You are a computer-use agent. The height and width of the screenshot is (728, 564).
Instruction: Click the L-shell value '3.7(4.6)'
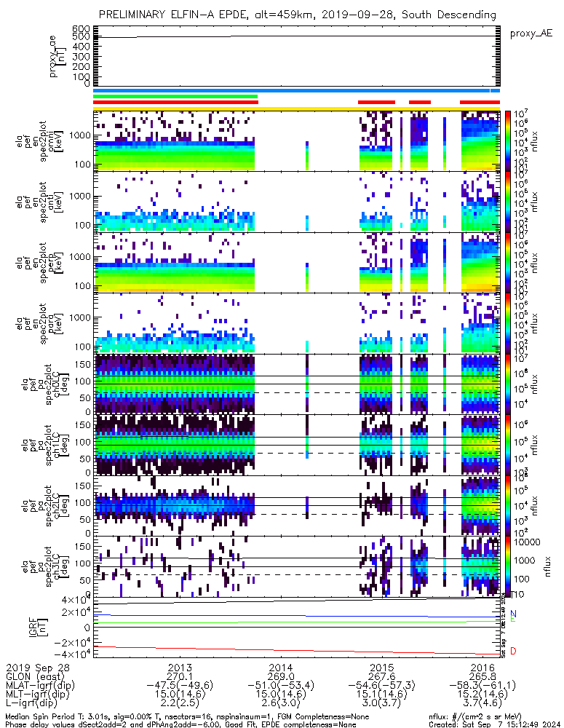[482, 703]
